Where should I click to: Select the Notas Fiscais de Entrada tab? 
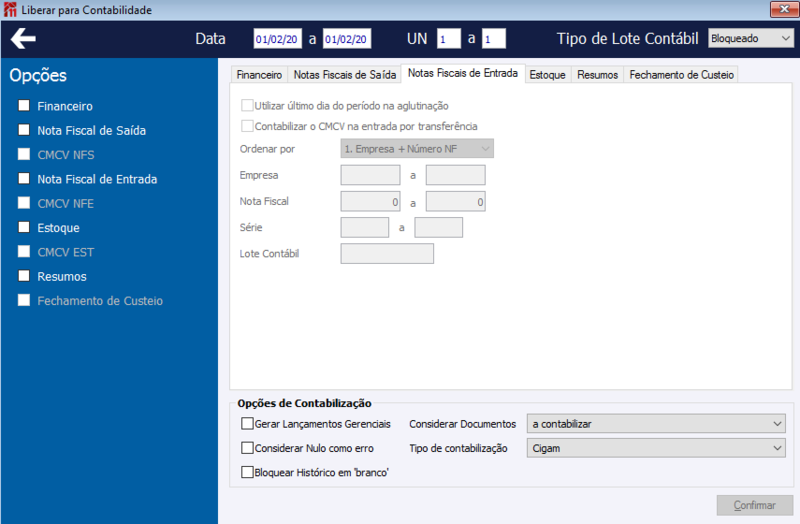coord(463,73)
